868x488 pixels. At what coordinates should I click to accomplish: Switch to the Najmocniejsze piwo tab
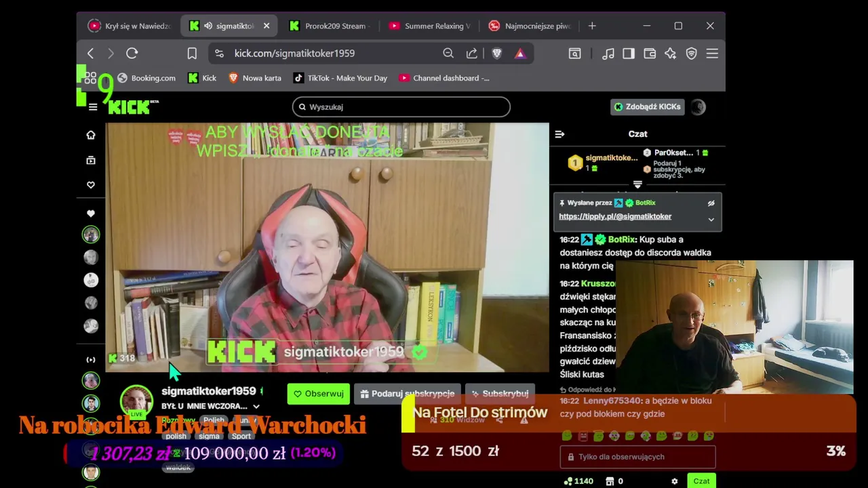tap(530, 26)
